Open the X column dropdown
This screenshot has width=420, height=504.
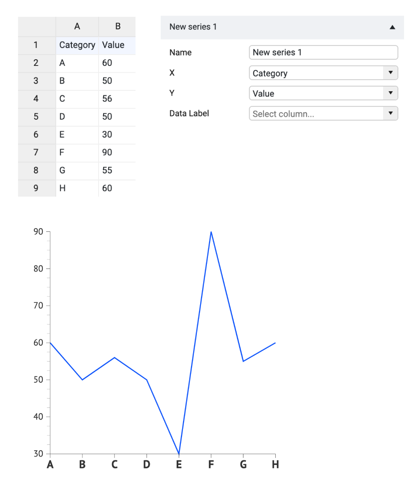click(x=323, y=73)
